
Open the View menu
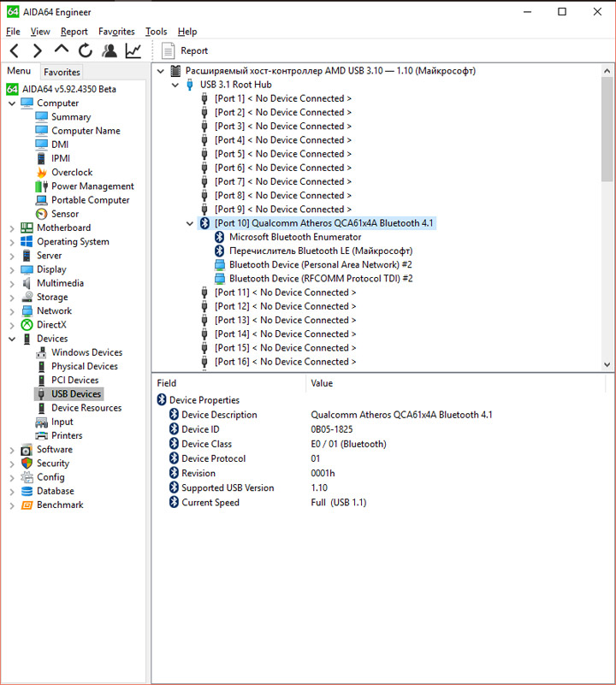[x=40, y=32]
